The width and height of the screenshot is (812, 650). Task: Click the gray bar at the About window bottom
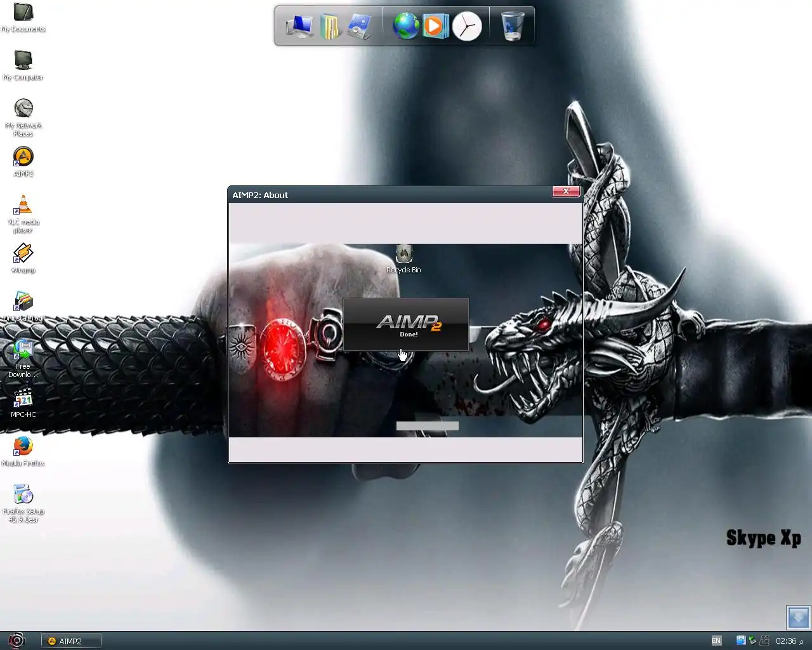(427, 426)
